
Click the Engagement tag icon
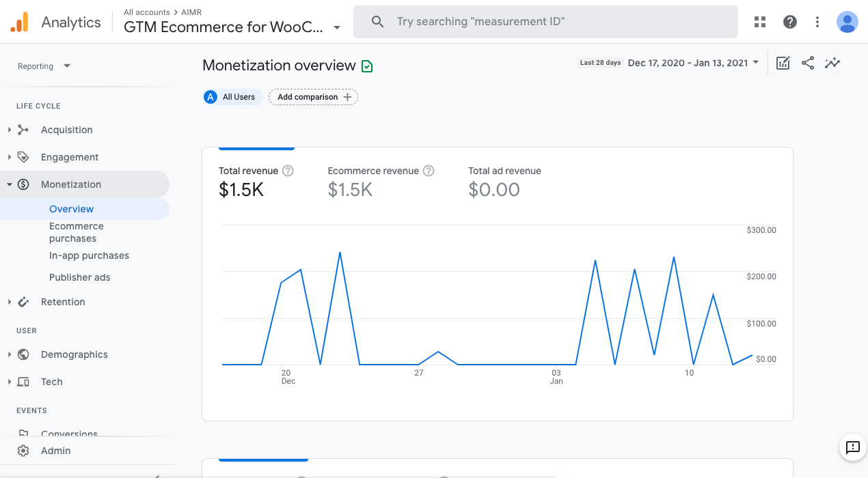[x=23, y=157]
